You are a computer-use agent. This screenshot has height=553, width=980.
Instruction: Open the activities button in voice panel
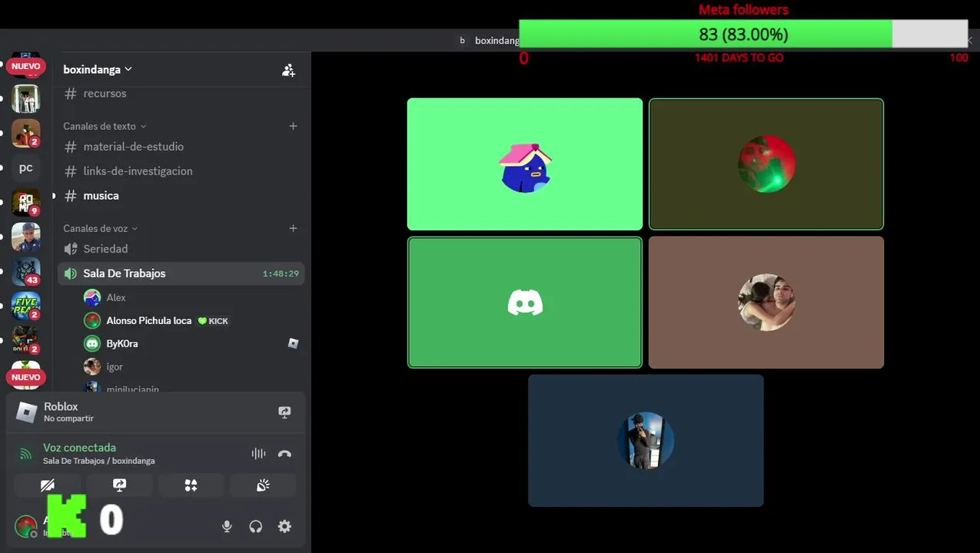(x=191, y=485)
